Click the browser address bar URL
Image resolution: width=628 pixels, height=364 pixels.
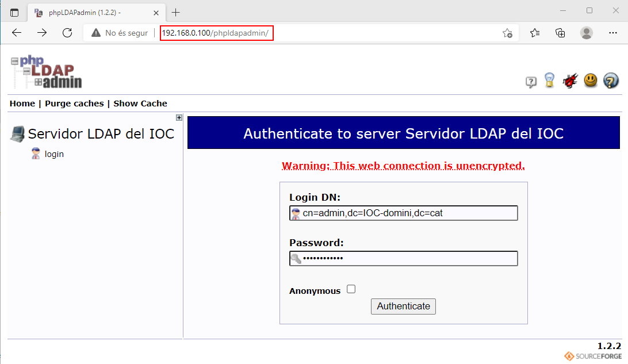click(x=216, y=33)
